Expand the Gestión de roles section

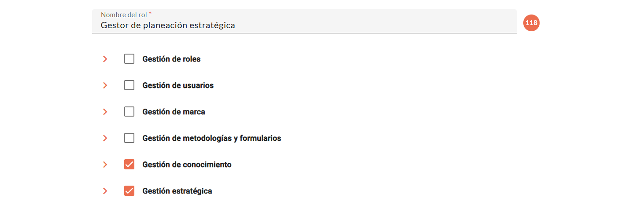pyautogui.click(x=105, y=59)
